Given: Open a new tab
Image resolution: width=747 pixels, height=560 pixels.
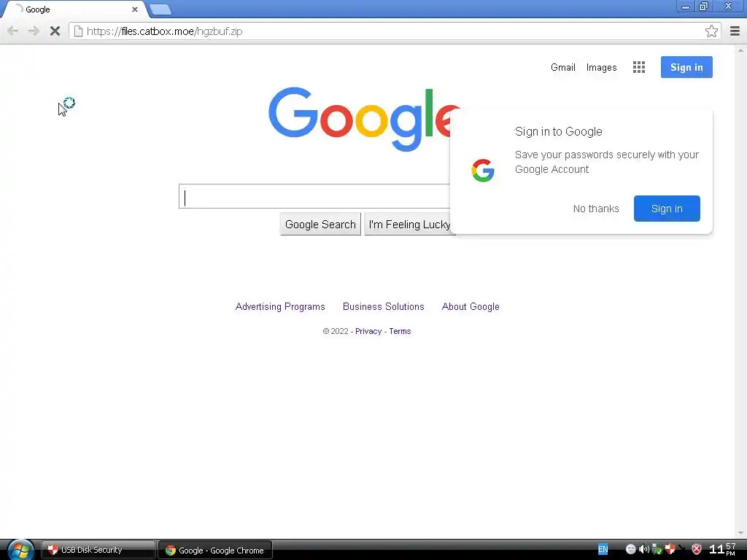Looking at the screenshot, I should 160,9.
